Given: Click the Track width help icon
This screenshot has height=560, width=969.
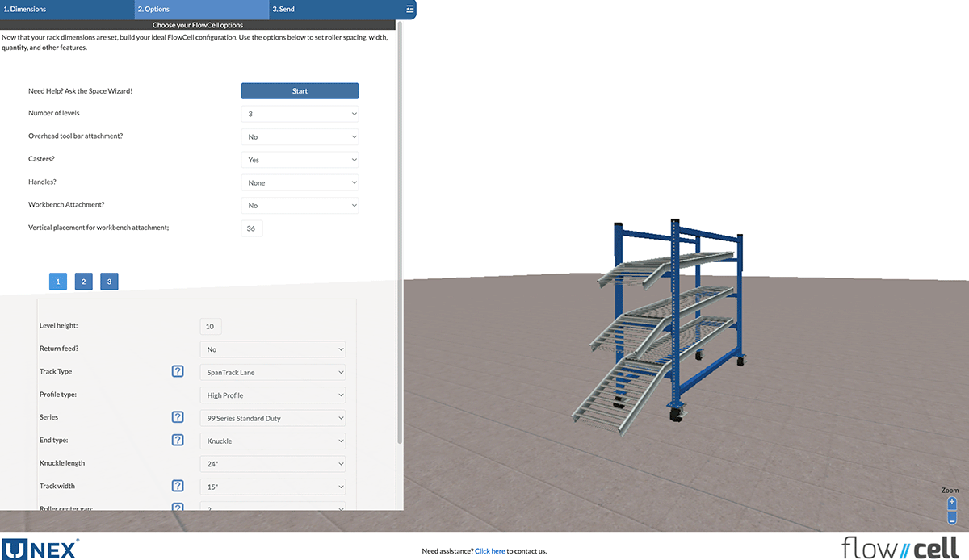Looking at the screenshot, I should tap(178, 485).
